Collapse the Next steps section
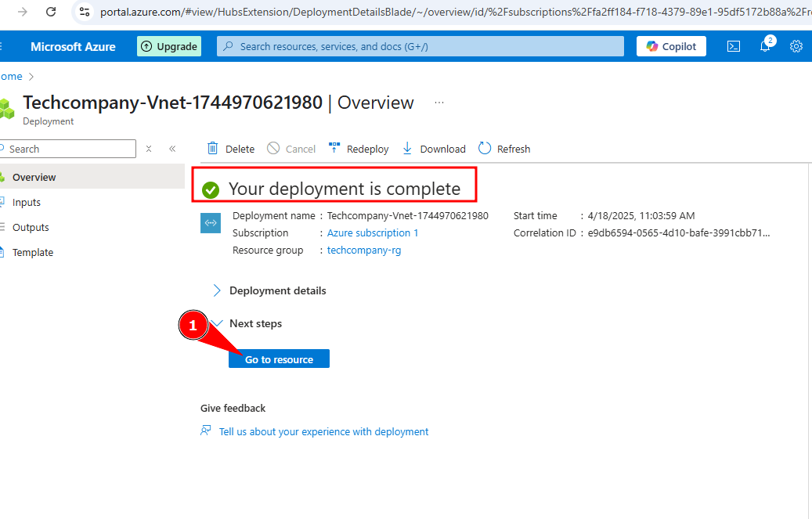Screen dimensions: 812x519 click(x=247, y=324)
